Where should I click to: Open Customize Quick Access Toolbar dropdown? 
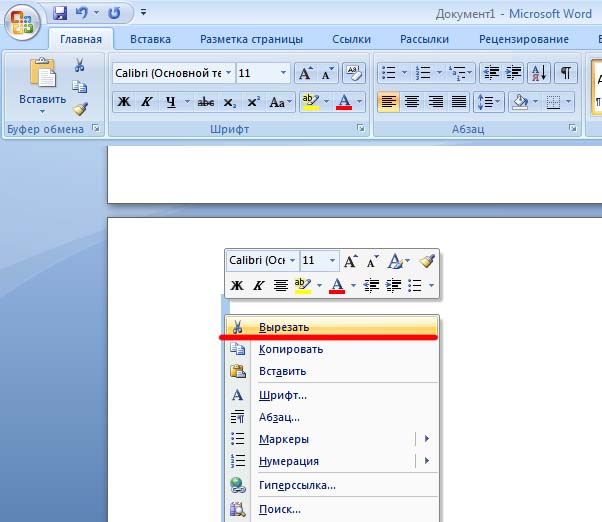[x=143, y=13]
